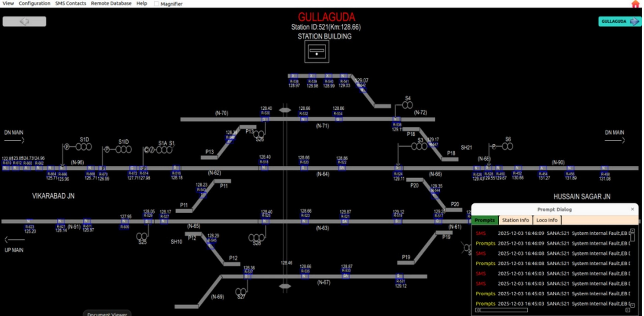The width and height of the screenshot is (644, 316).
Task: Click the horizontal scrollbar in Prompt Dialog
Action: [503, 310]
